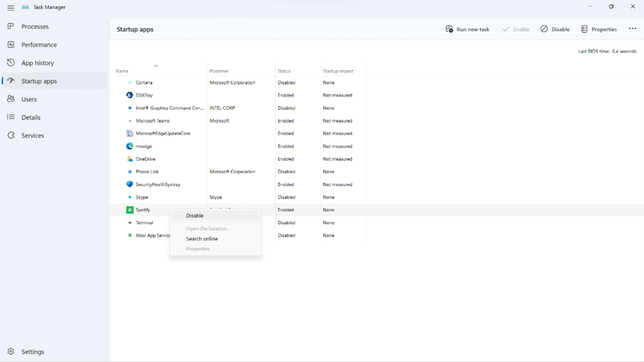
Task: Click the Services gear-puzzle icon
Action: click(x=11, y=135)
